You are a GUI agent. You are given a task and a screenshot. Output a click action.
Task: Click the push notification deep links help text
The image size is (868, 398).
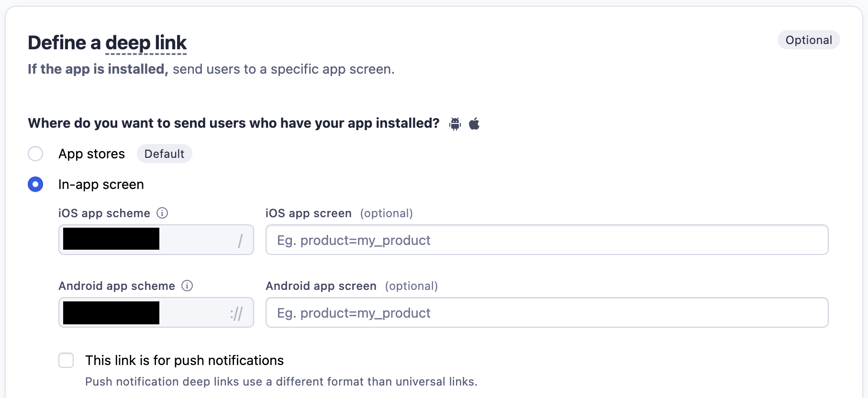pos(281,381)
